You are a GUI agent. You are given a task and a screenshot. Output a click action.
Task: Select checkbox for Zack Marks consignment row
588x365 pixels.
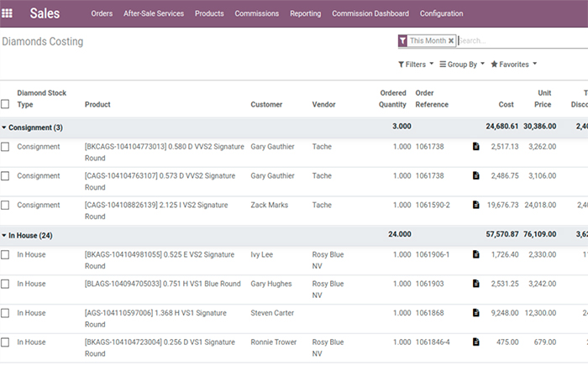6,205
